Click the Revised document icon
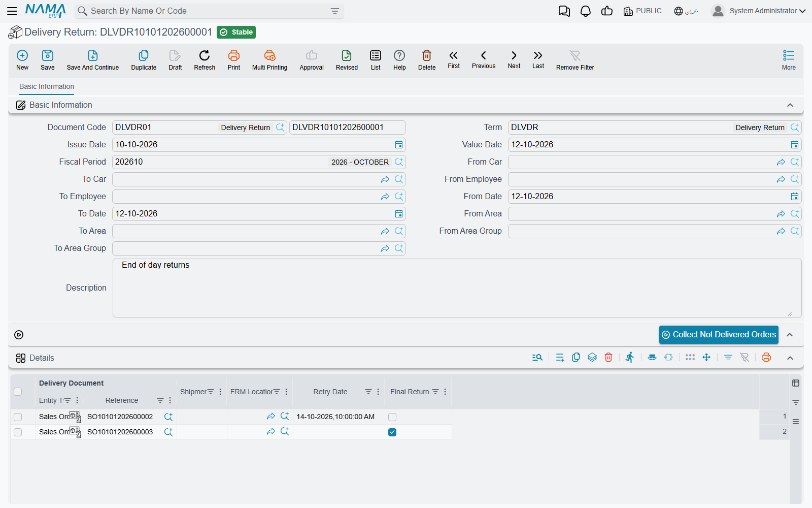812x508 pixels. click(347, 55)
